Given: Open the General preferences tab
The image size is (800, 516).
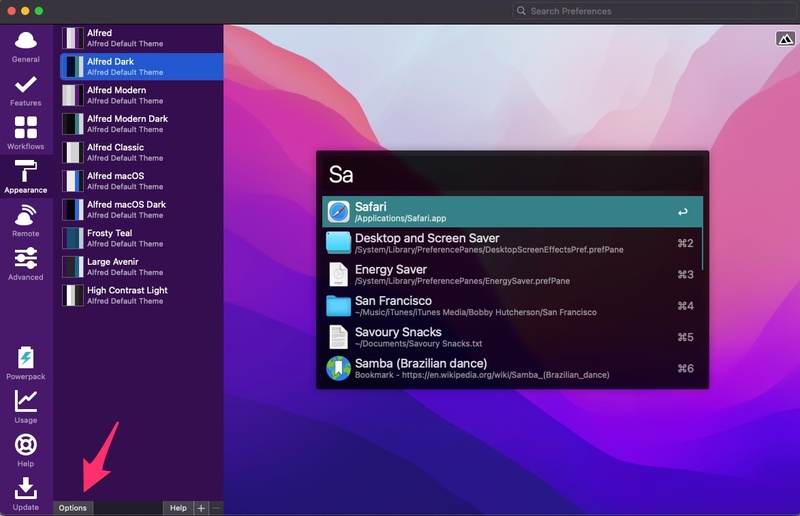Looking at the screenshot, I should 26,46.
